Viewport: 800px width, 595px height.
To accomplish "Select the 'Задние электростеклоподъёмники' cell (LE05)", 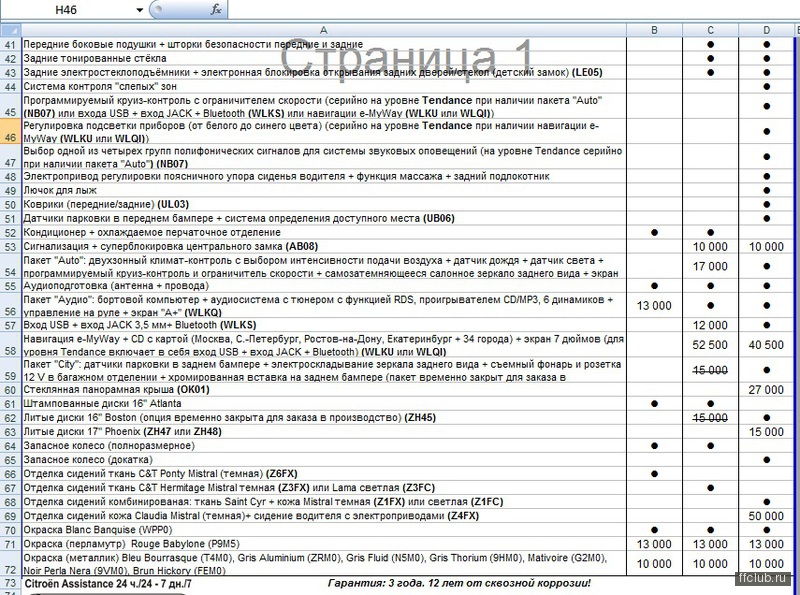I will click(x=324, y=72).
